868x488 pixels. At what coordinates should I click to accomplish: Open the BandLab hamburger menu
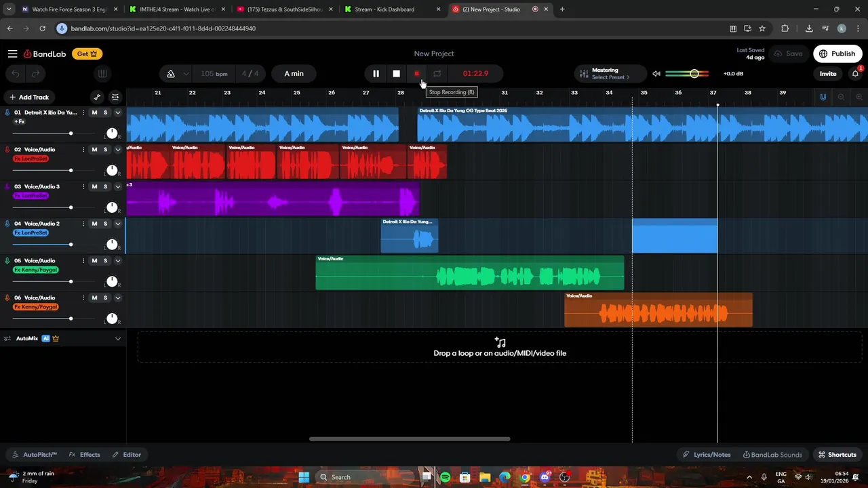(x=12, y=54)
